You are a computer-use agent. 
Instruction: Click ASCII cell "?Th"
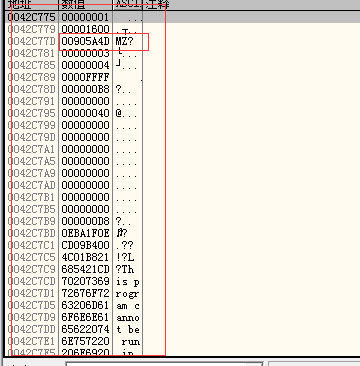125,269
